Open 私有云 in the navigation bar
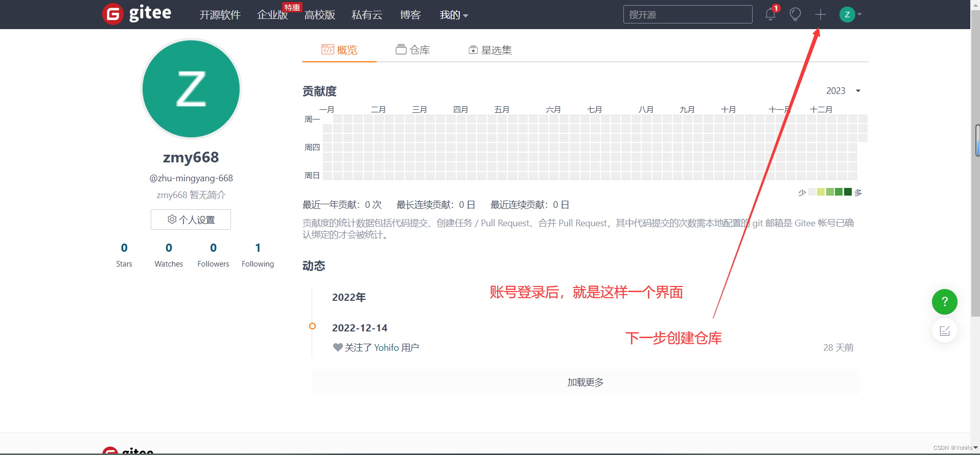The width and height of the screenshot is (980, 455). point(367,15)
